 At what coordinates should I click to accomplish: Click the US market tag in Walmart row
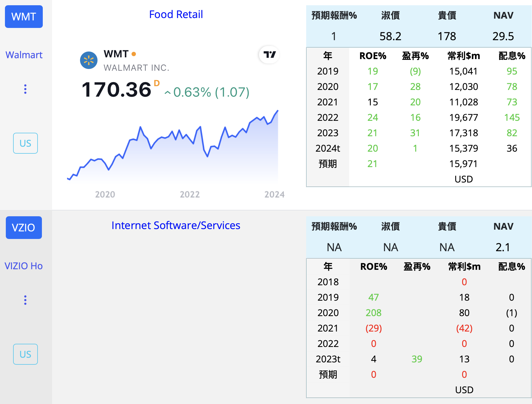25,143
